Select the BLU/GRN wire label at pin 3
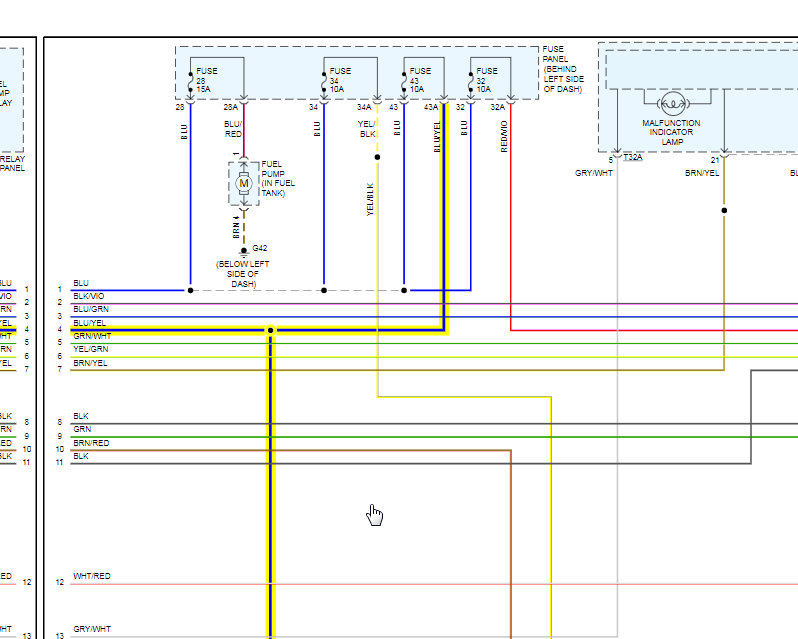The image size is (798, 639). click(91, 309)
